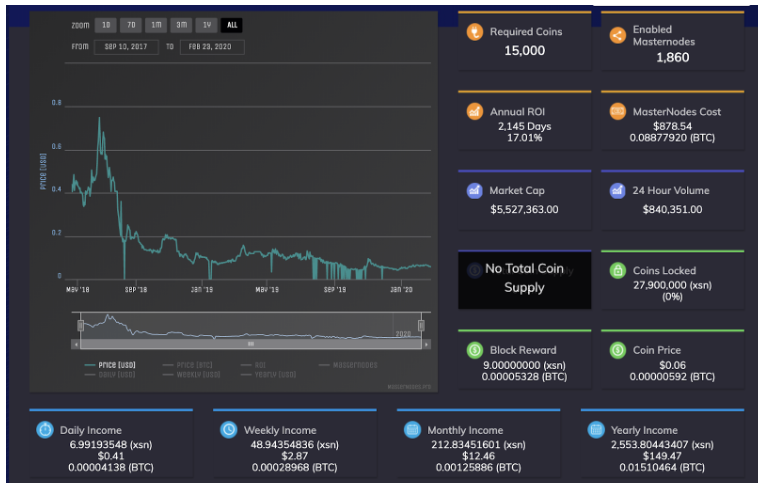Click the MasterNodes Cost money icon
This screenshot has width=764, height=488.
click(617, 111)
